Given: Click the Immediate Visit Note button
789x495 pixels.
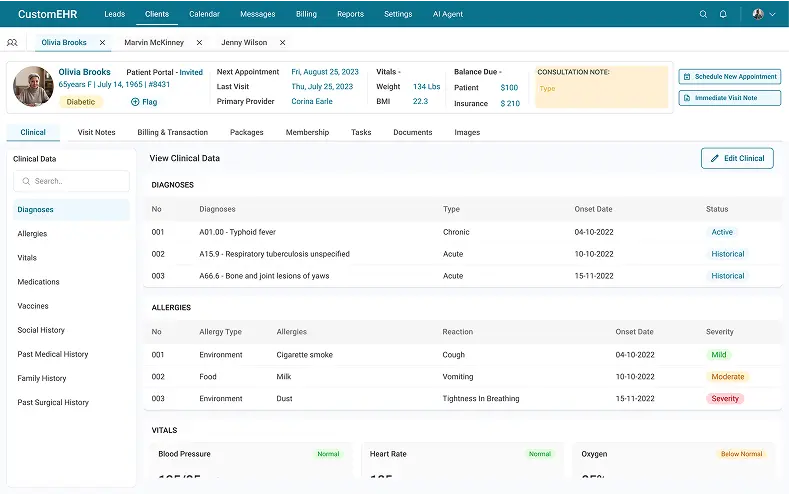Looking at the screenshot, I should pyautogui.click(x=730, y=98).
